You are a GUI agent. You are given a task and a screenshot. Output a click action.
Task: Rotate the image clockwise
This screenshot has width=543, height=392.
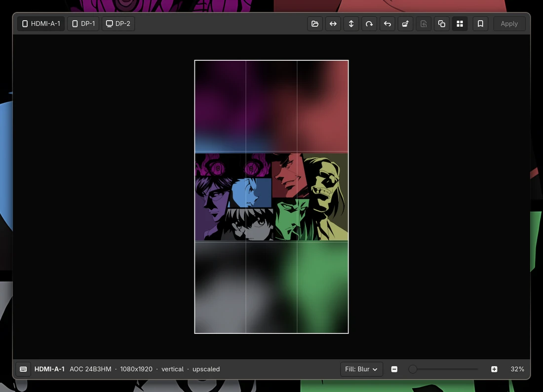pyautogui.click(x=369, y=24)
